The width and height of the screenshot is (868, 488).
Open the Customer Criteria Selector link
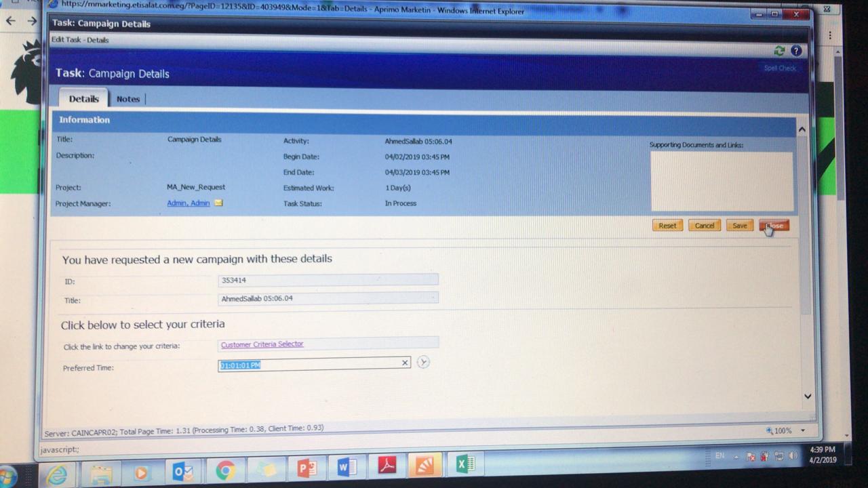click(x=262, y=344)
